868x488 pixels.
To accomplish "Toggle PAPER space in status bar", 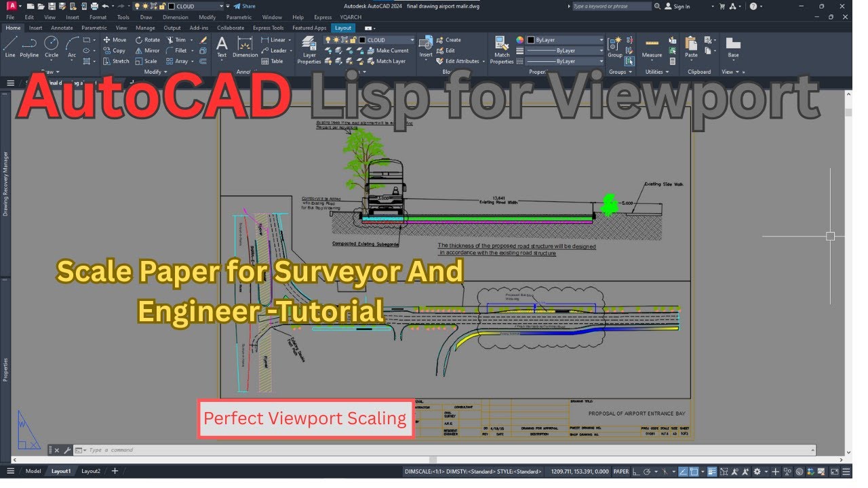I will 621,471.
